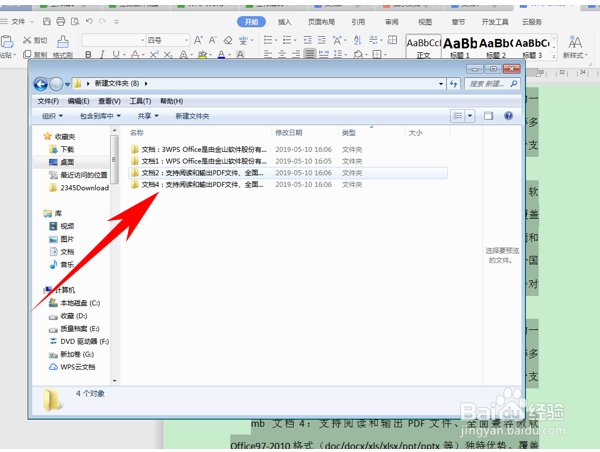Click the 新样式 button
Screen dimensions: 600x452
[575, 47]
